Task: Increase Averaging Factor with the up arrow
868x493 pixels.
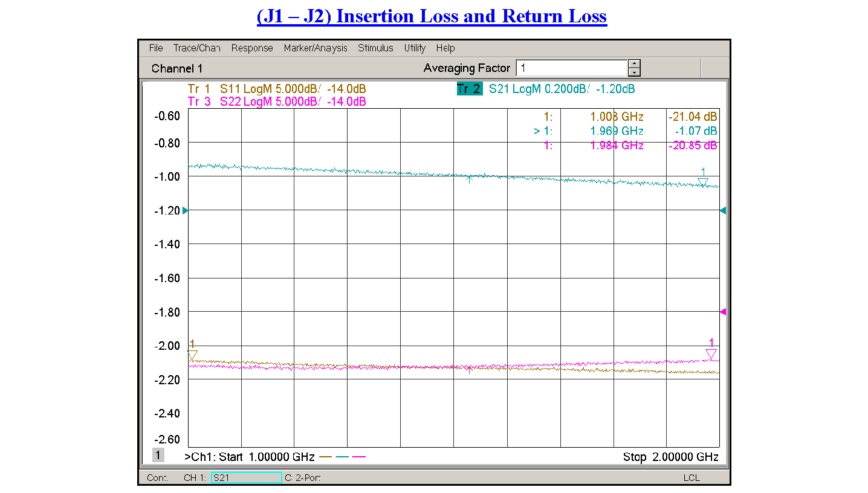Action: [634, 64]
